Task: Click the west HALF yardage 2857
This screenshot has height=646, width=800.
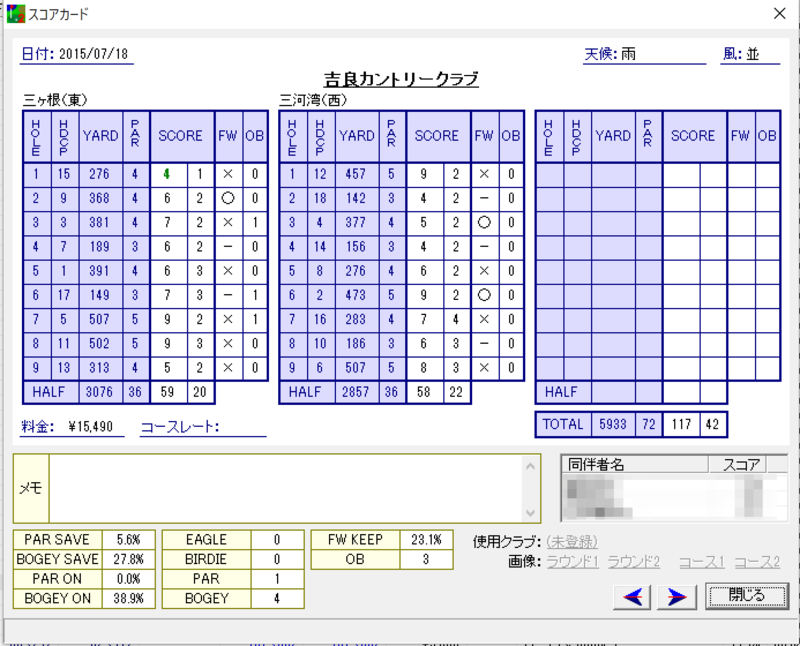Action: [356, 392]
